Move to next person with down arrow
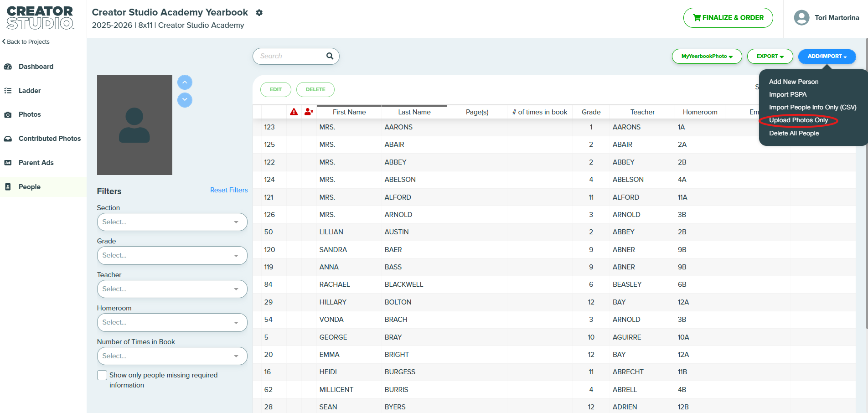Viewport: 868px width, 413px height. pyautogui.click(x=185, y=100)
